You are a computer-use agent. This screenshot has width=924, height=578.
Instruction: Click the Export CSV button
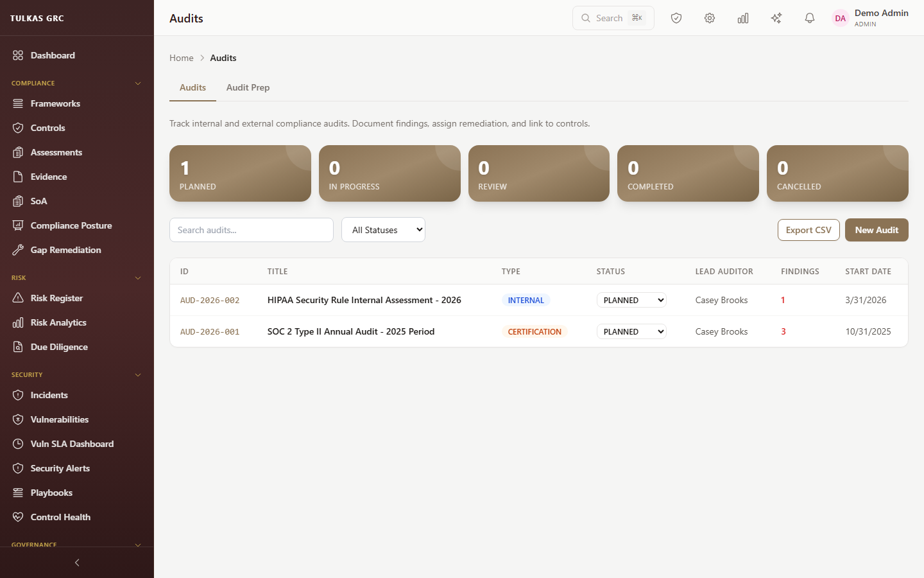[809, 230]
